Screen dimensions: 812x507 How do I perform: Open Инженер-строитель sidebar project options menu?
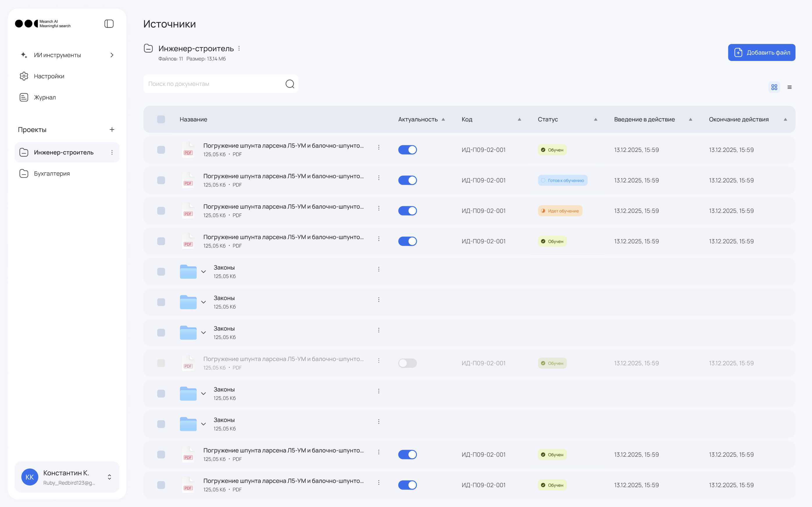click(112, 153)
